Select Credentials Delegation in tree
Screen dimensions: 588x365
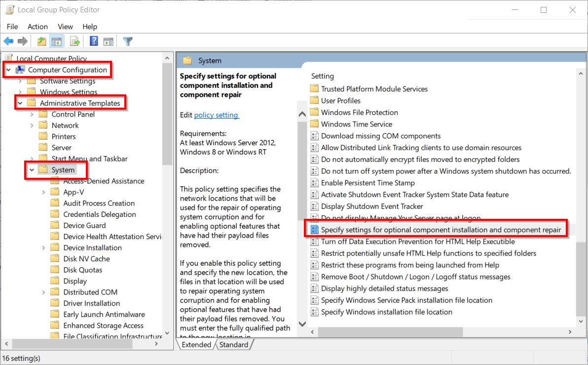[99, 214]
